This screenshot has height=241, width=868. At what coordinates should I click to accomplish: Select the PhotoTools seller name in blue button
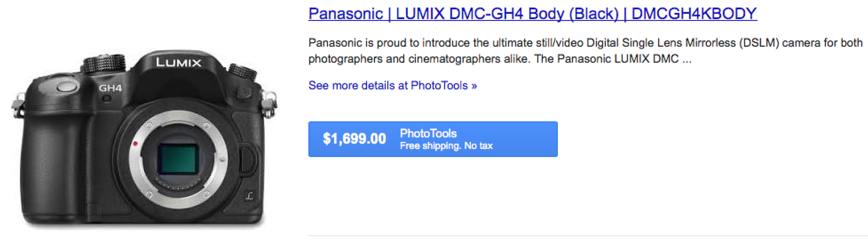coord(428,133)
